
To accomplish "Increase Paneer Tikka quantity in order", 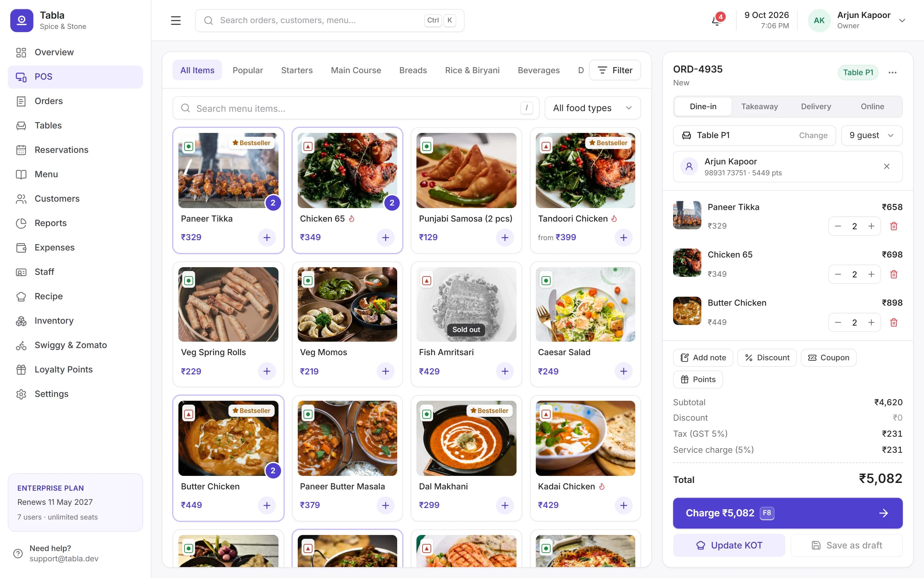I will pos(871,226).
